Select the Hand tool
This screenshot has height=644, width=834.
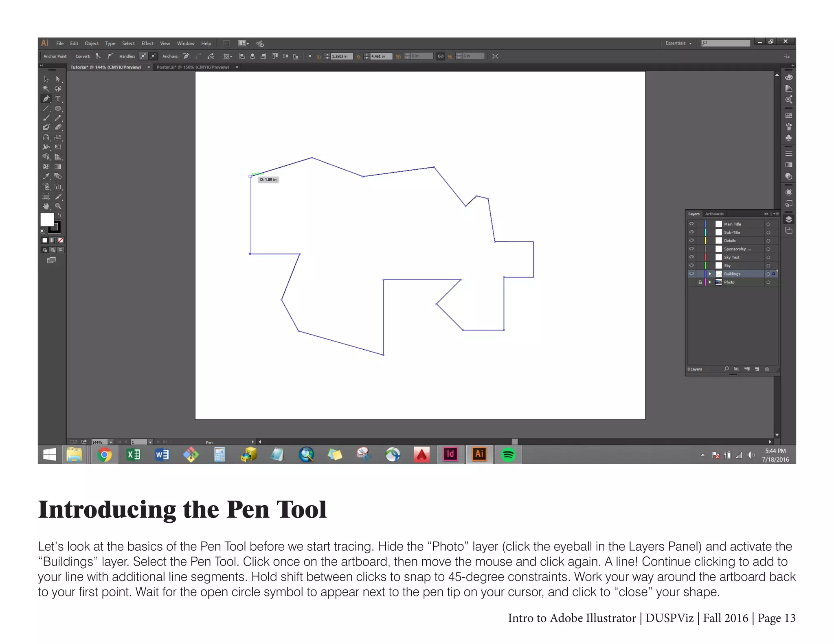click(x=46, y=206)
